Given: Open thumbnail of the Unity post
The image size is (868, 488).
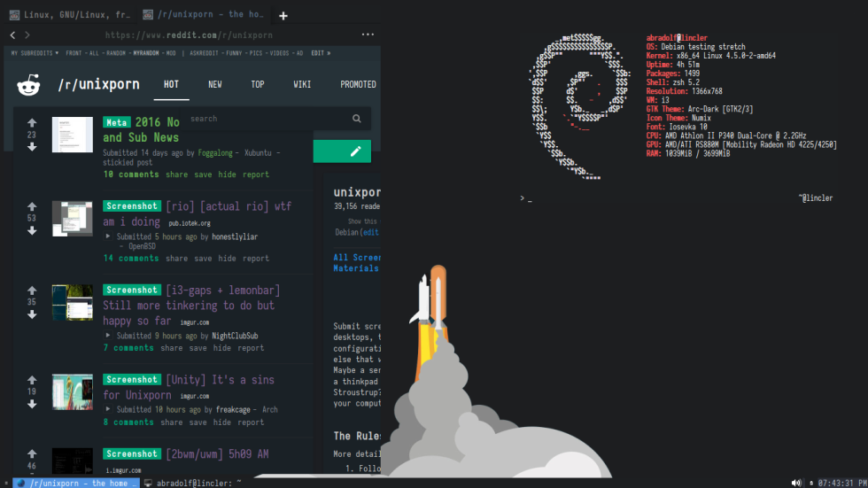Looking at the screenshot, I should pos(73,392).
